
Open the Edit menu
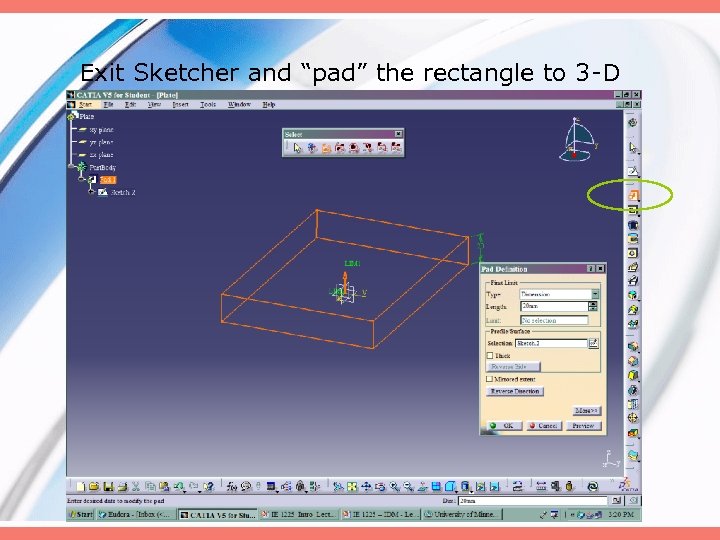pos(130,105)
